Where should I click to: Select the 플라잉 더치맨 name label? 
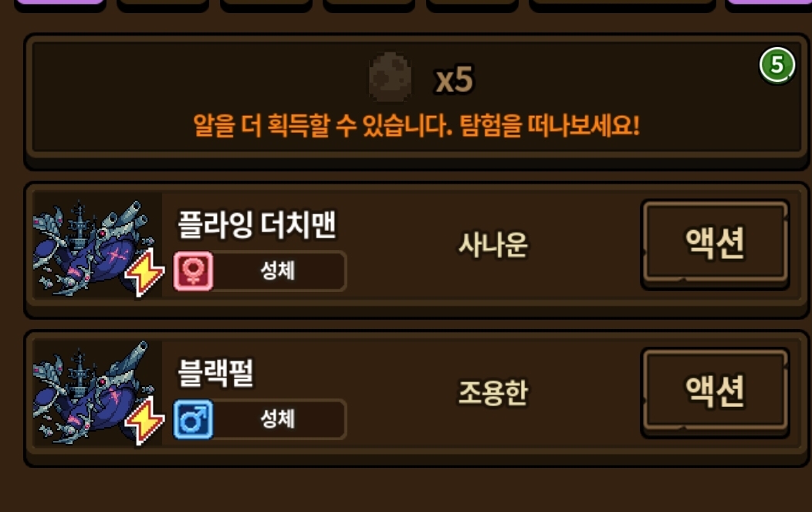pos(257,225)
